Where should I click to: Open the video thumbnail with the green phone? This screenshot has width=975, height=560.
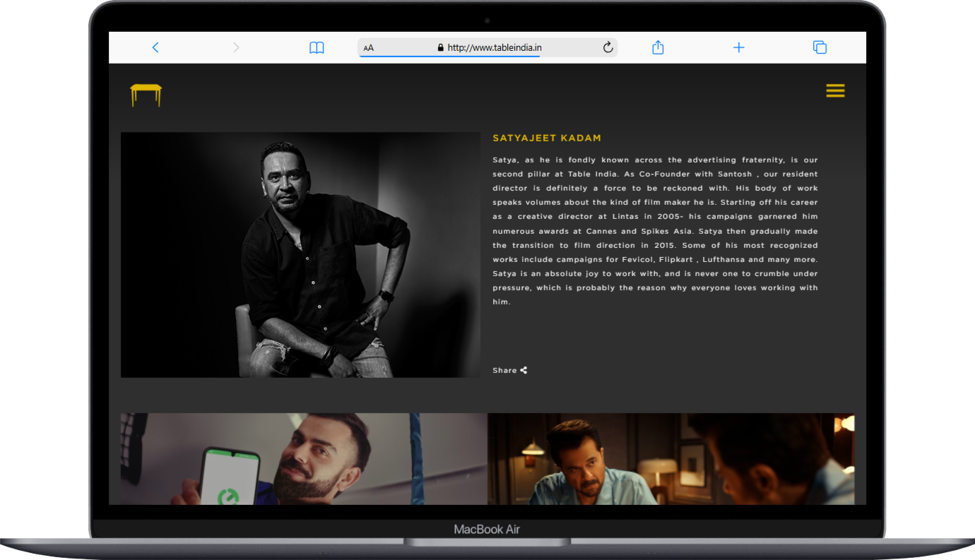(304, 459)
